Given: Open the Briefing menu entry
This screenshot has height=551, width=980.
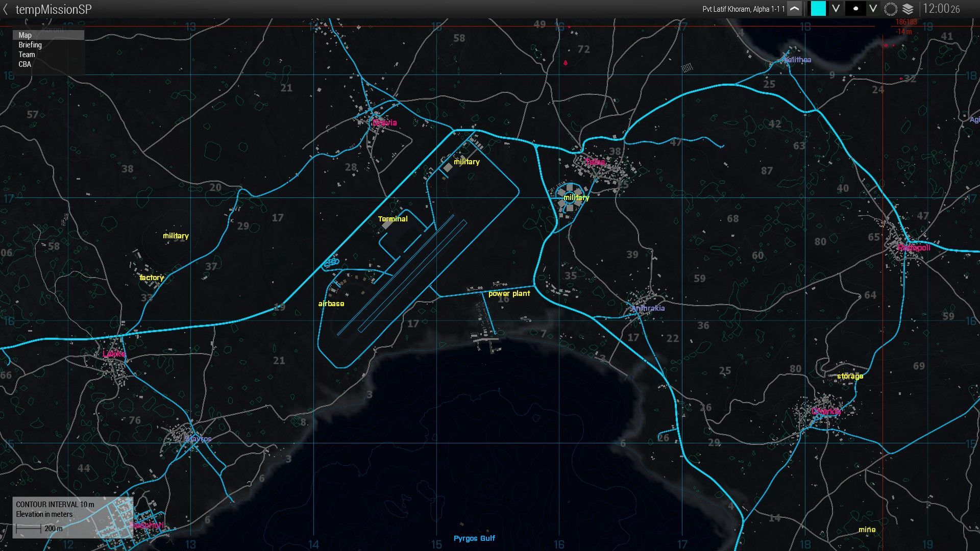Looking at the screenshot, I should [30, 45].
